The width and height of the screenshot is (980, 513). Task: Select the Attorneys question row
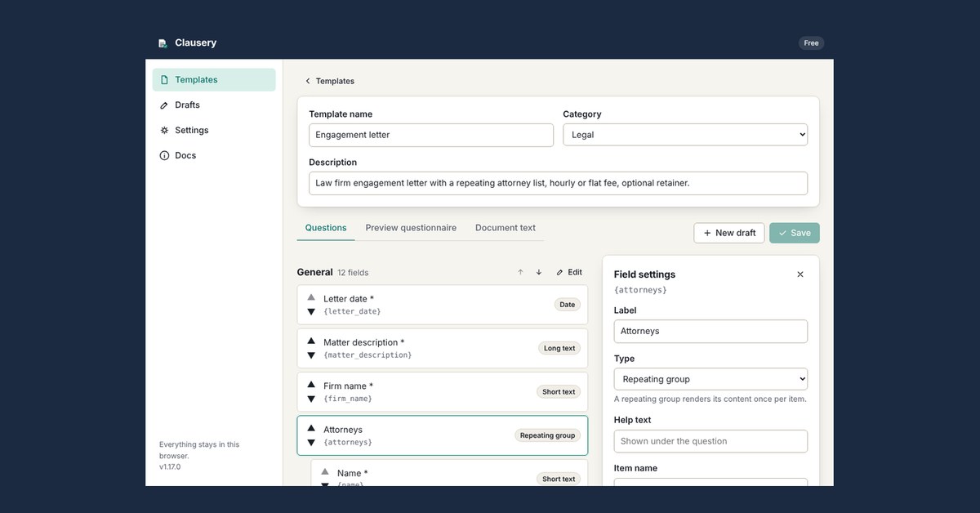click(443, 435)
